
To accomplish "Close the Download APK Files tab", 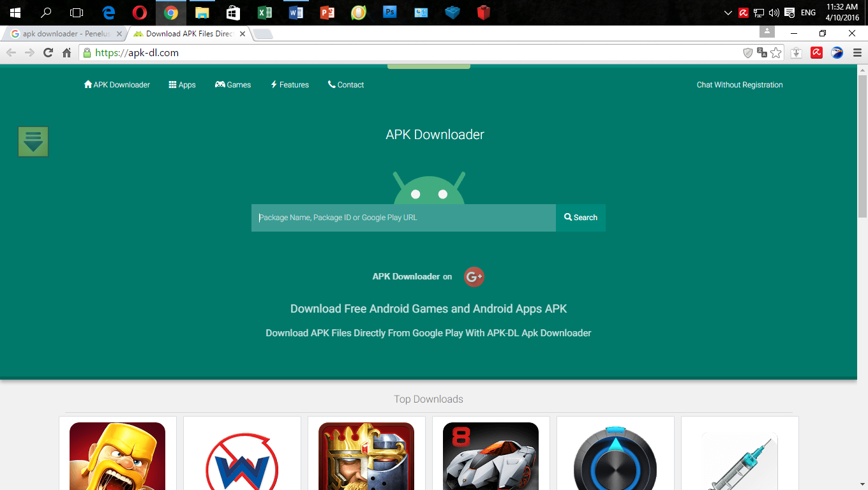I will (x=243, y=34).
